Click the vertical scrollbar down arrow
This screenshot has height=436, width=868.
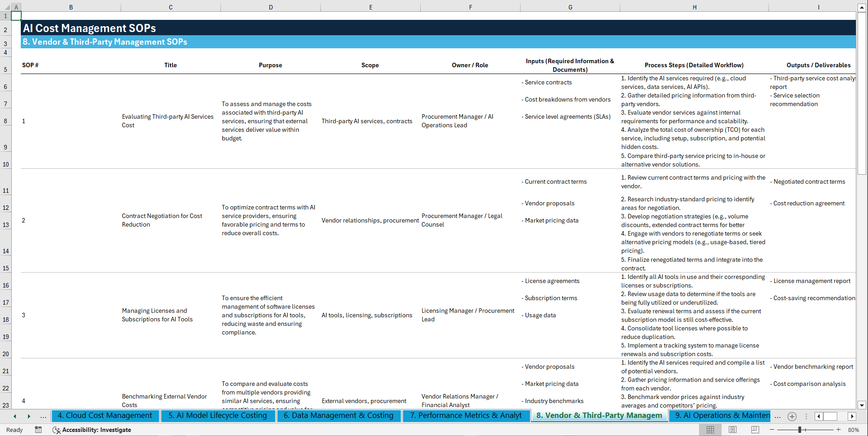point(862,405)
